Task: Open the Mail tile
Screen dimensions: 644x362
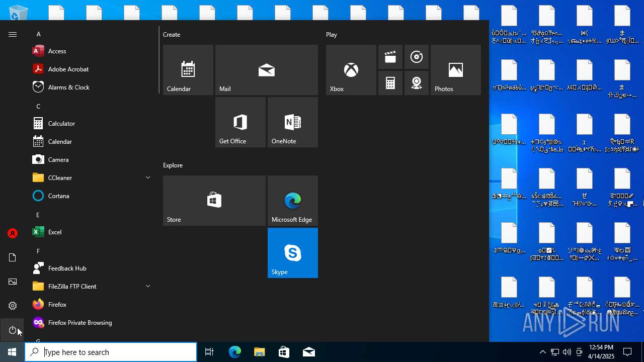Action: pyautogui.click(x=267, y=70)
